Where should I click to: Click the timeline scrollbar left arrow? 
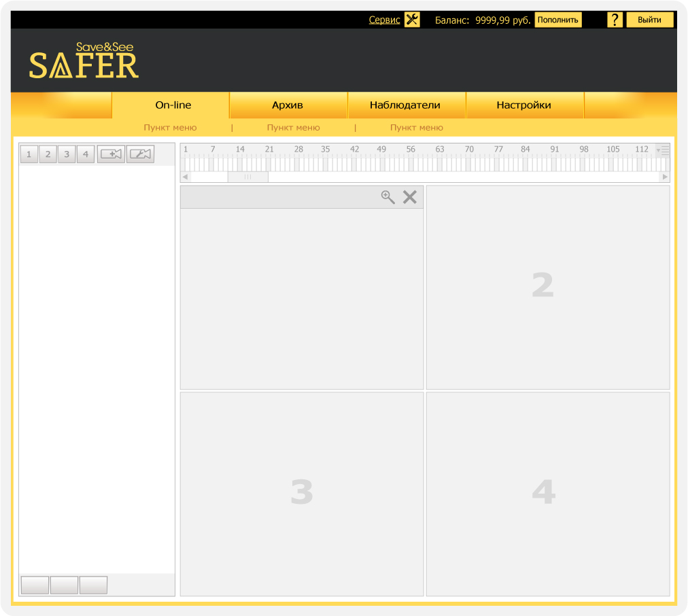click(186, 177)
